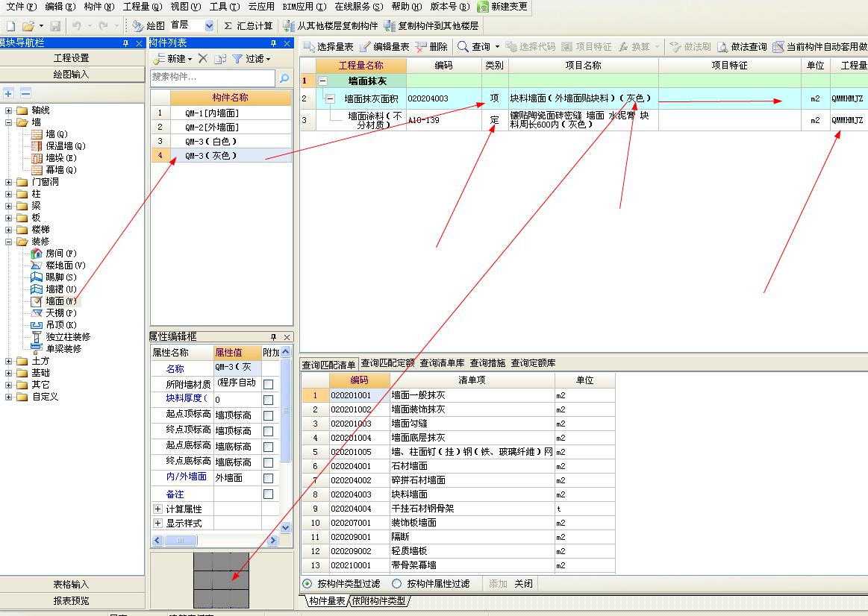
Task: Switch to 查询匹配定额 tab
Action: point(387,363)
